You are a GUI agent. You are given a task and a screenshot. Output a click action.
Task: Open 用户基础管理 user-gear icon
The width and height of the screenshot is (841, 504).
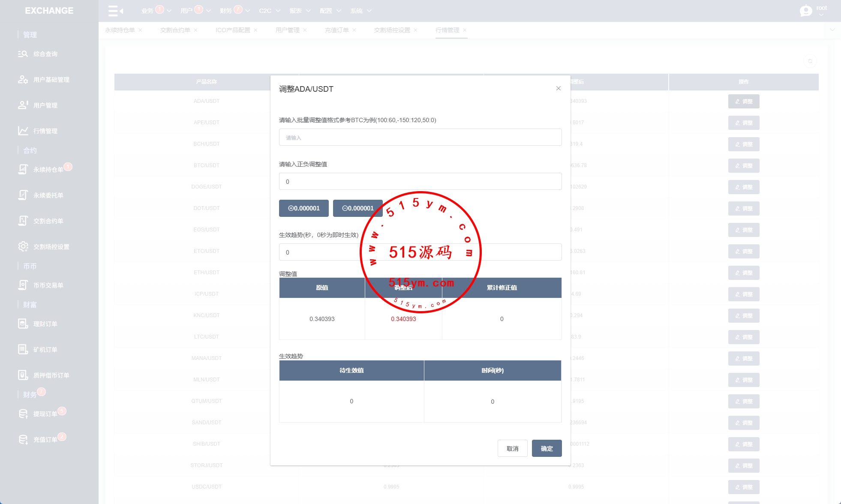pyautogui.click(x=23, y=80)
